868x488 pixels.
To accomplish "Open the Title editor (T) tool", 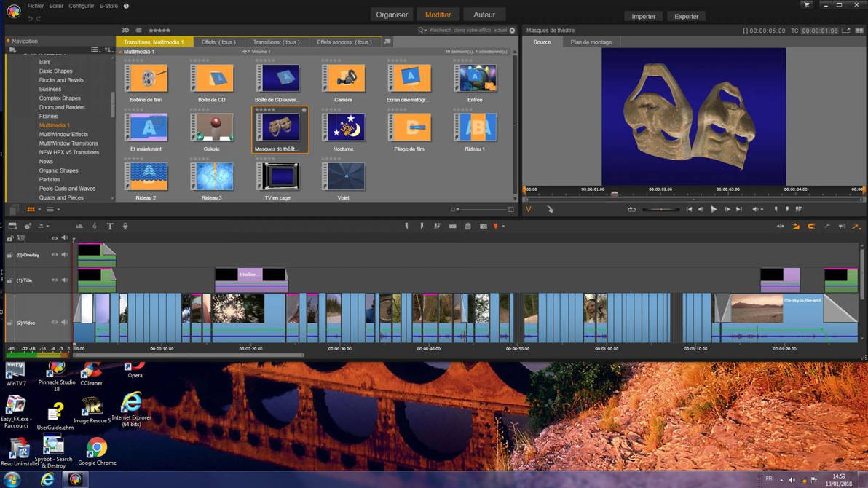I will pyautogui.click(x=110, y=226).
